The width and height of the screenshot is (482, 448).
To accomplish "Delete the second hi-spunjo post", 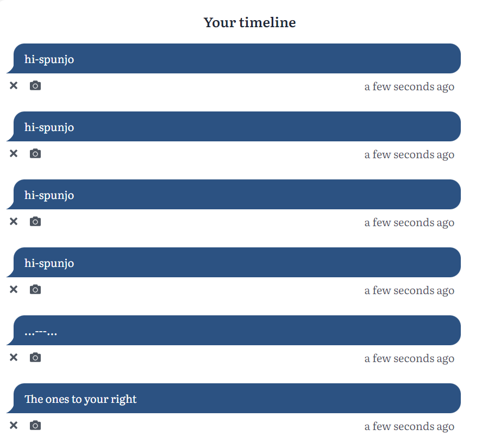I will click(x=14, y=153).
